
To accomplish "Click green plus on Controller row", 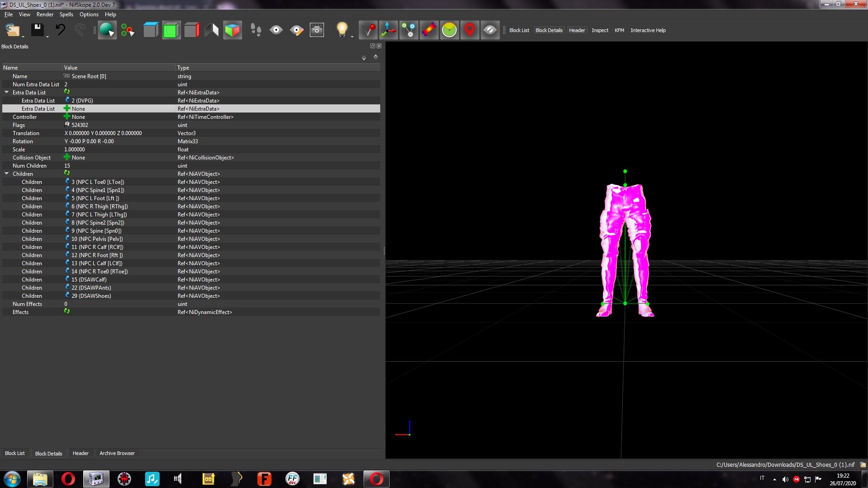I will point(67,117).
